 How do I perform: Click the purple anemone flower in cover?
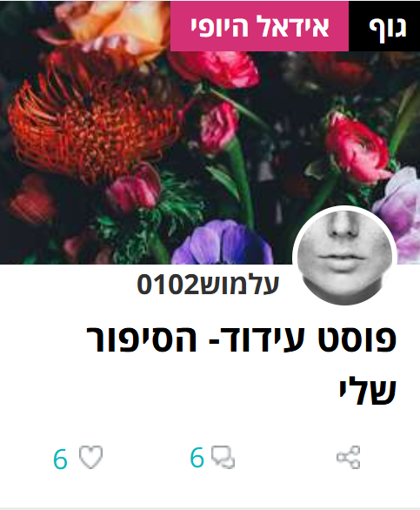click(223, 242)
